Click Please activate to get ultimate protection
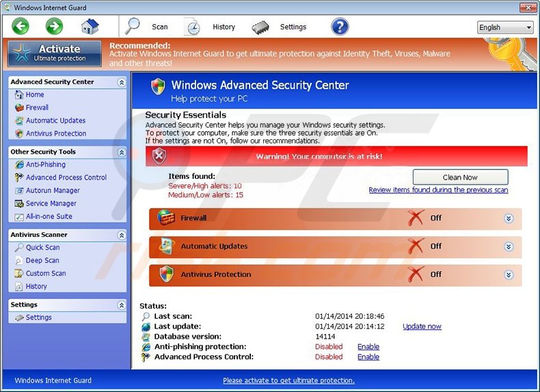540x392 pixels. click(x=288, y=380)
